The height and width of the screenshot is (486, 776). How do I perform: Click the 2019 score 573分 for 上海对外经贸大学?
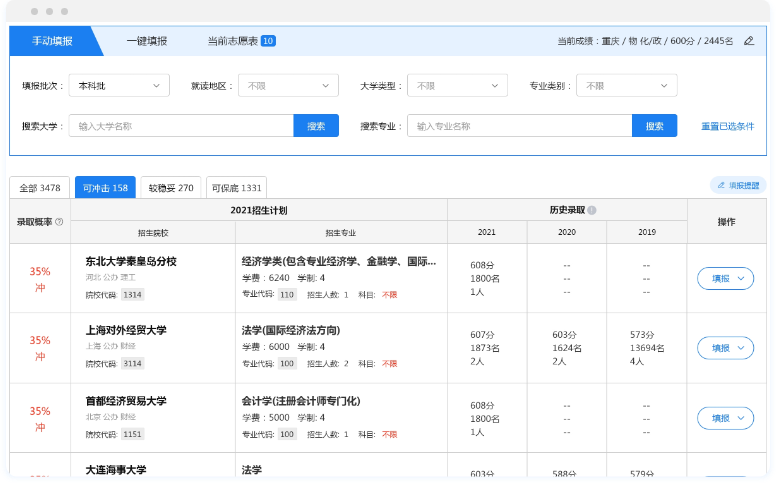[x=642, y=335]
